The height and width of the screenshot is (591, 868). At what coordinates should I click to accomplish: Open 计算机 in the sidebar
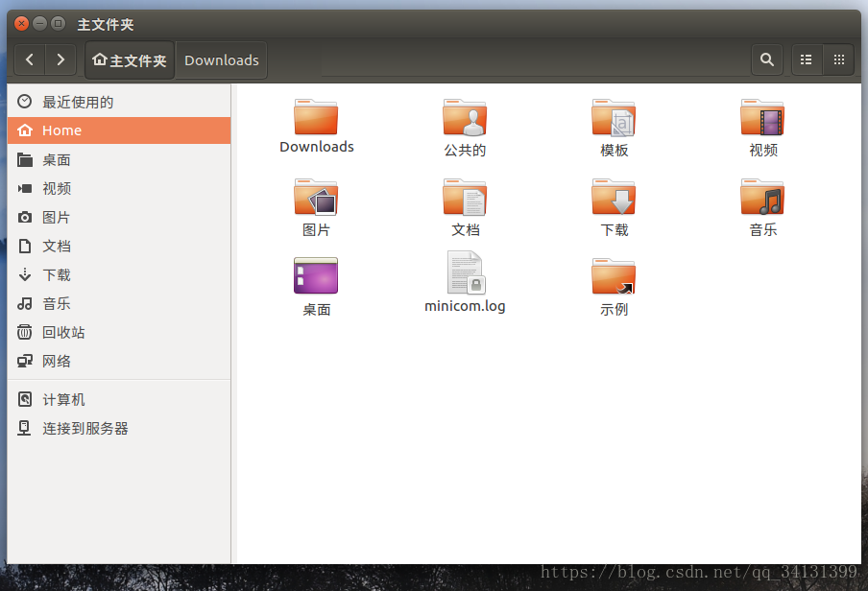pos(119,399)
